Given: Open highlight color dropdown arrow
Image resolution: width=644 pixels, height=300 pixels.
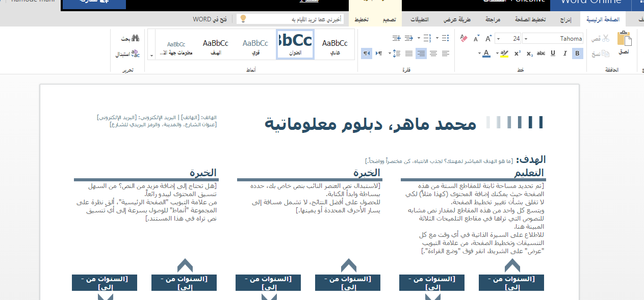Looking at the screenshot, I should [497, 53].
